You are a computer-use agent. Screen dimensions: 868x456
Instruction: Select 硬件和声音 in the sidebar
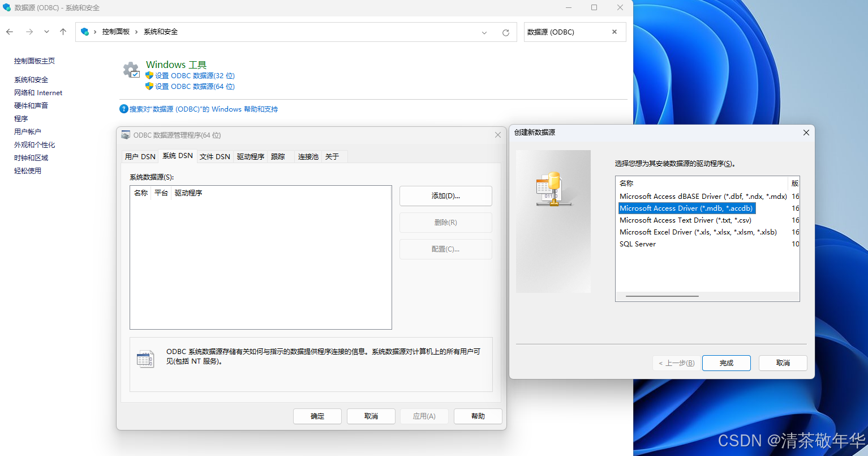(x=31, y=106)
